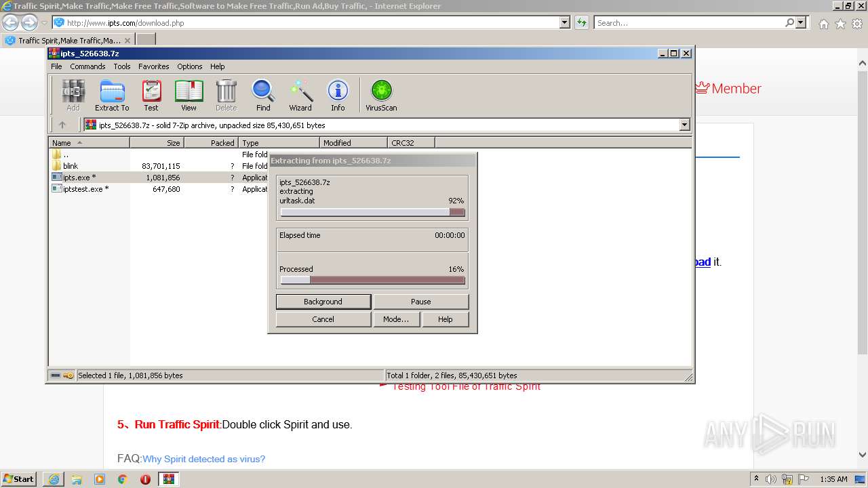Expand the IE search provider dropdown
Image resolution: width=868 pixels, height=488 pixels.
point(802,23)
